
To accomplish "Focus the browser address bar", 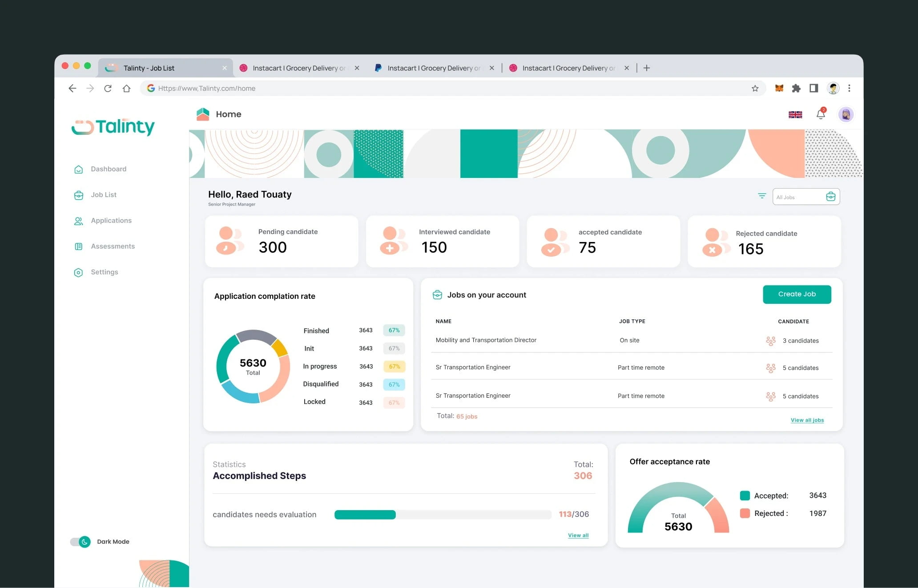I will [x=453, y=88].
